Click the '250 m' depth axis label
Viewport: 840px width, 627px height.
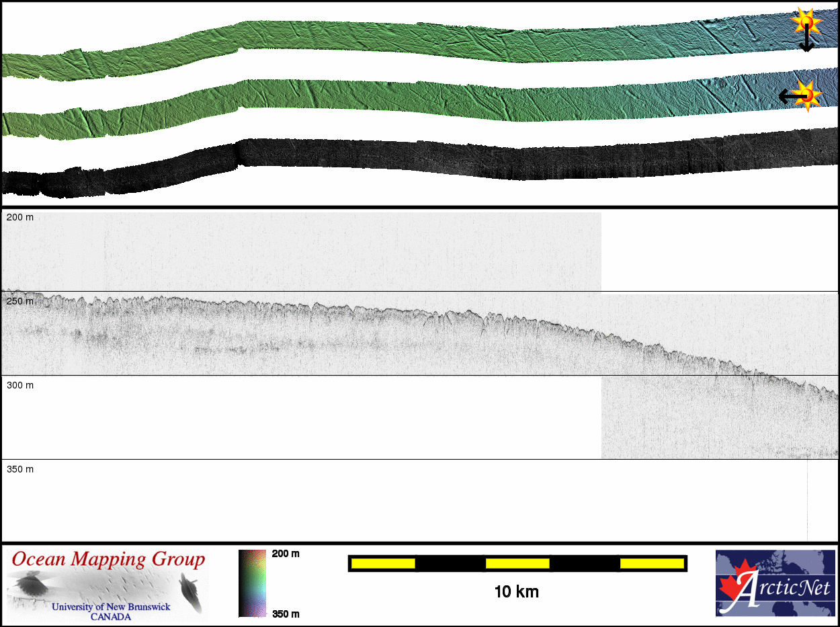pos(20,301)
